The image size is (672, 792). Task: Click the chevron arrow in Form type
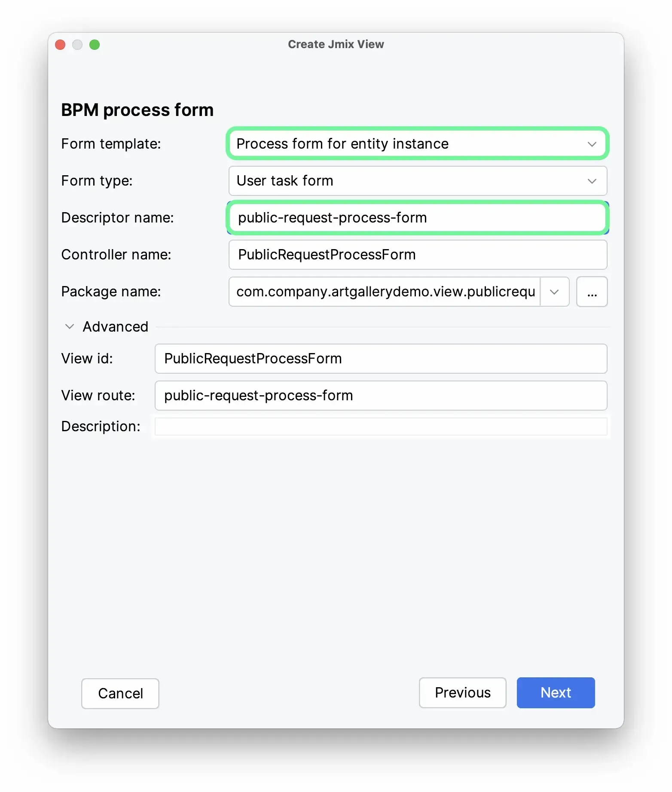click(x=592, y=181)
